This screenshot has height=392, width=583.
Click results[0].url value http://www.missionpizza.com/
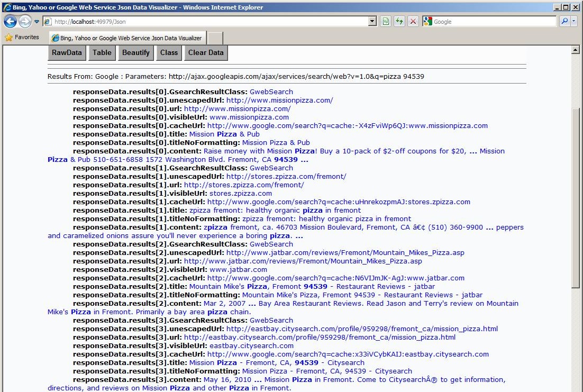click(x=237, y=108)
